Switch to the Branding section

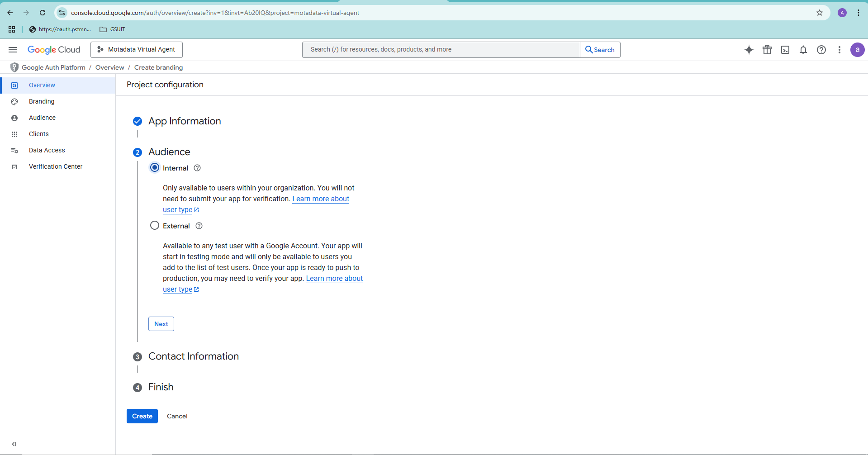pos(41,101)
